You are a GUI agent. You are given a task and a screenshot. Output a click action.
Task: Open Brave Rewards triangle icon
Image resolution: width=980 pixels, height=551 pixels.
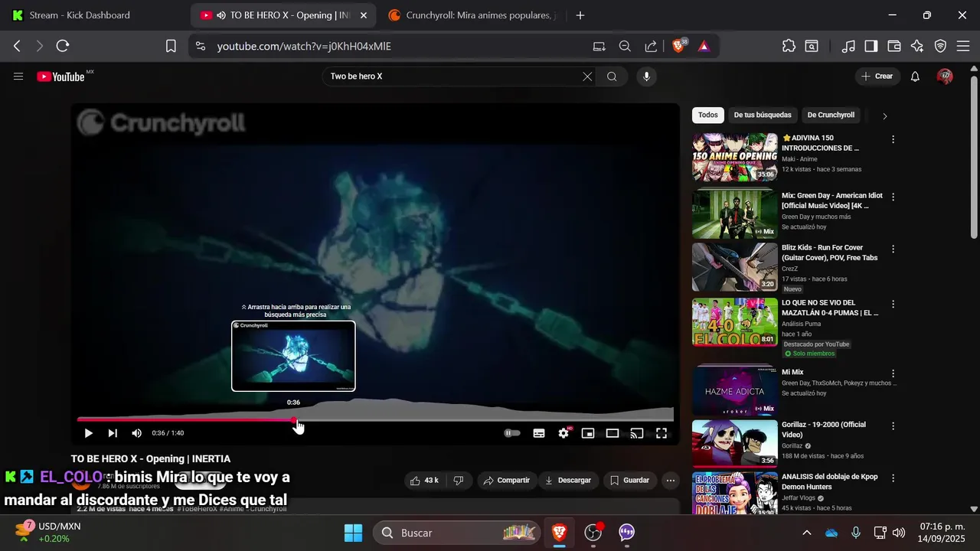pyautogui.click(x=704, y=46)
